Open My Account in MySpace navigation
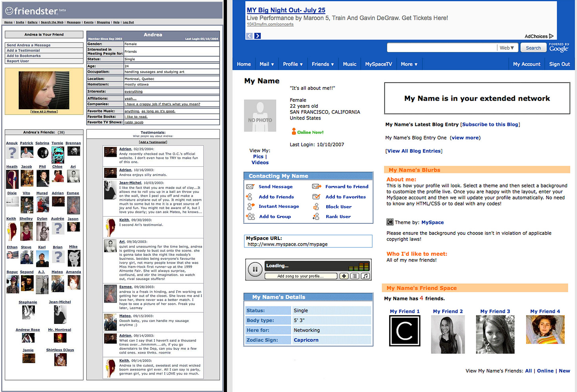 point(527,64)
